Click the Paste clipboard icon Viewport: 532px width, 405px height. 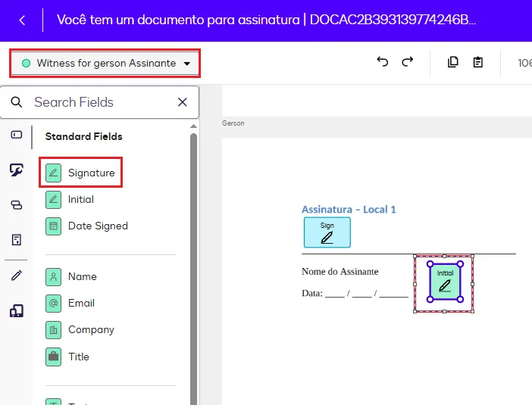pyautogui.click(x=478, y=62)
